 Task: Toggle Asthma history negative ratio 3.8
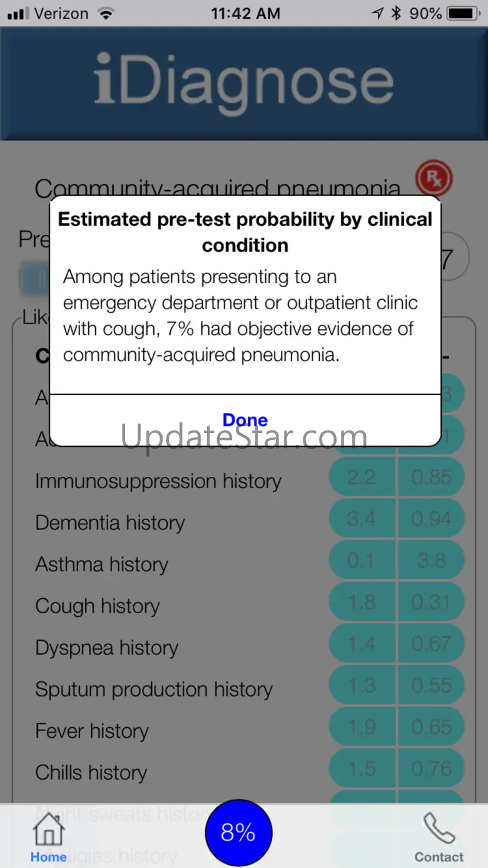431,560
